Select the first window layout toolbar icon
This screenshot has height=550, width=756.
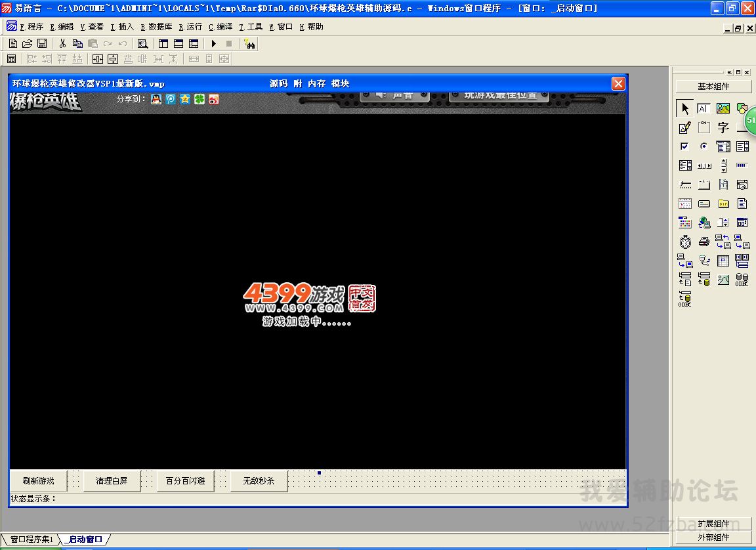coord(163,44)
